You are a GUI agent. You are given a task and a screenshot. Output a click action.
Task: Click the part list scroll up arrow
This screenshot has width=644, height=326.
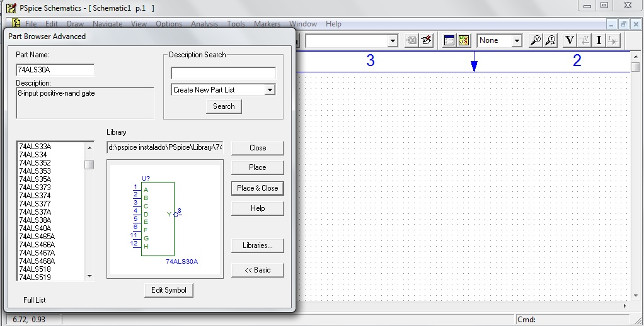(x=89, y=147)
